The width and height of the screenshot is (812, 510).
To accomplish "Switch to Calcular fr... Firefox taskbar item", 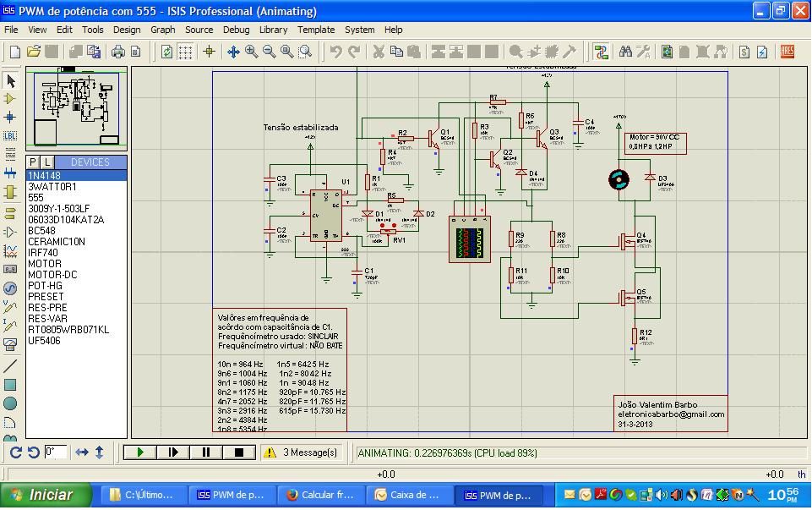I will (320, 495).
